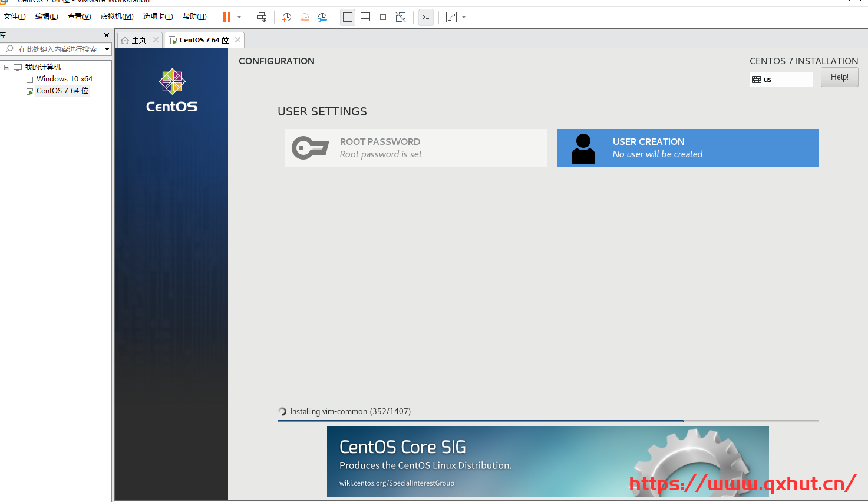868x502 pixels.
Task: Open the console view icon
Action: click(426, 17)
